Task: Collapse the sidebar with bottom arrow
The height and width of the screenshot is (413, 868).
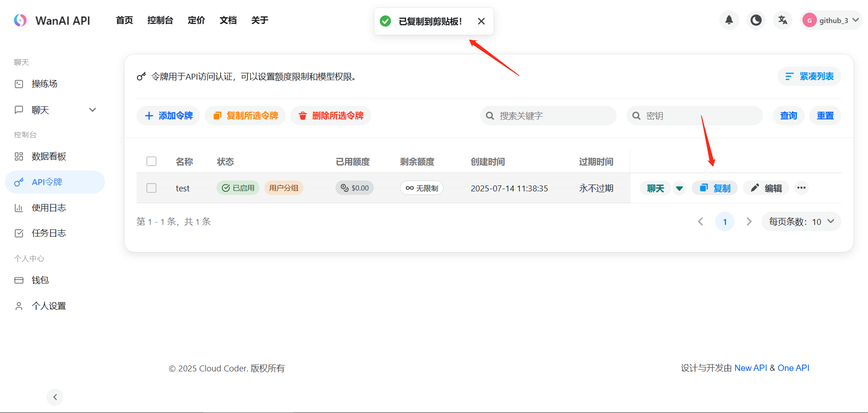Action: pyautogui.click(x=55, y=397)
